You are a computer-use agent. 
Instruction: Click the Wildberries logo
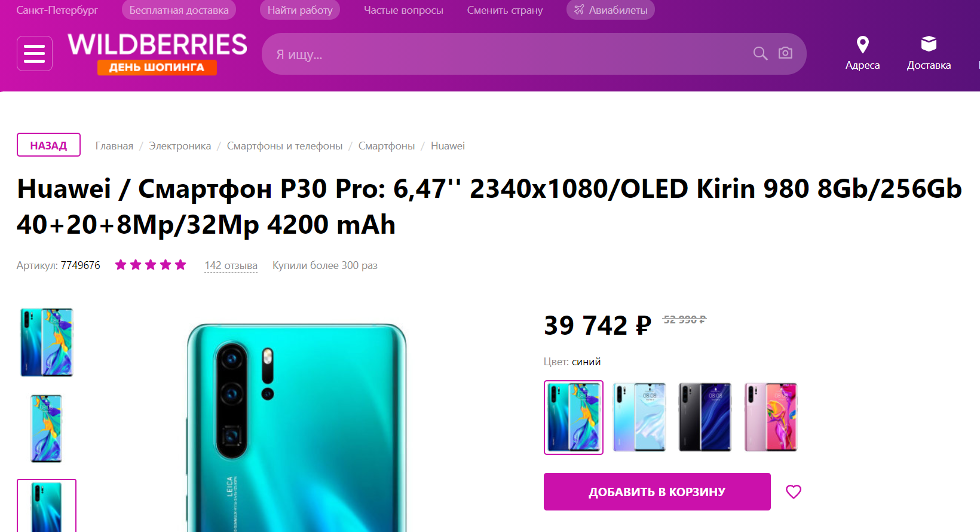tap(157, 53)
